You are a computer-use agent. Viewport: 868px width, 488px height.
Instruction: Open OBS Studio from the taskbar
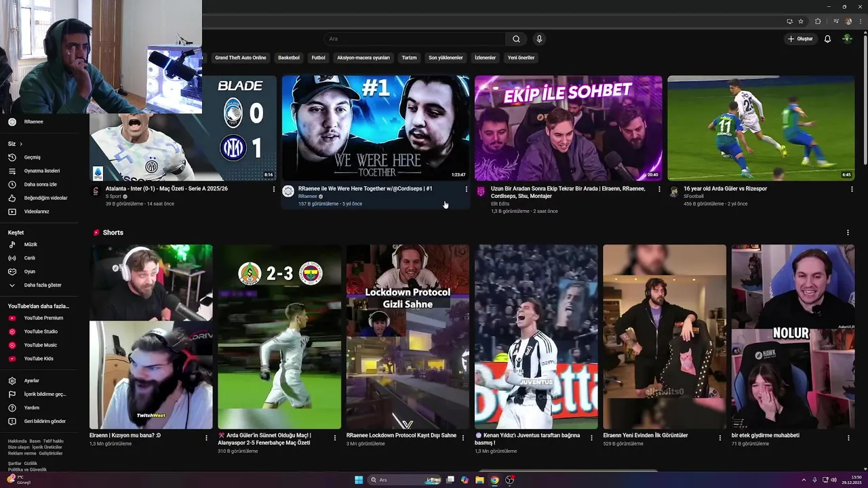[x=509, y=480]
